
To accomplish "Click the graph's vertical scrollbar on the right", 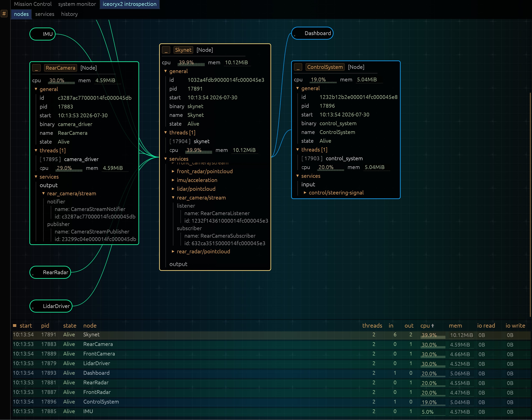I will (x=531, y=205).
